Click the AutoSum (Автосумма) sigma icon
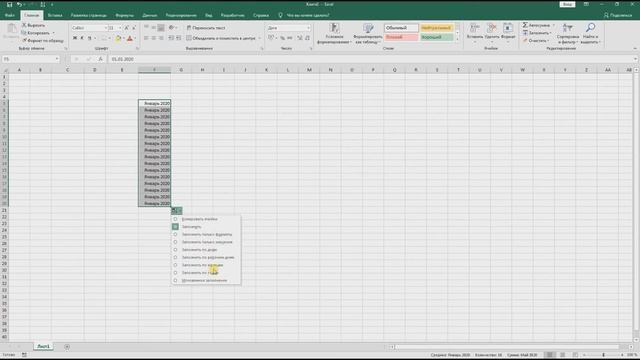Image resolution: width=640 pixels, height=360 pixels. [525, 25]
